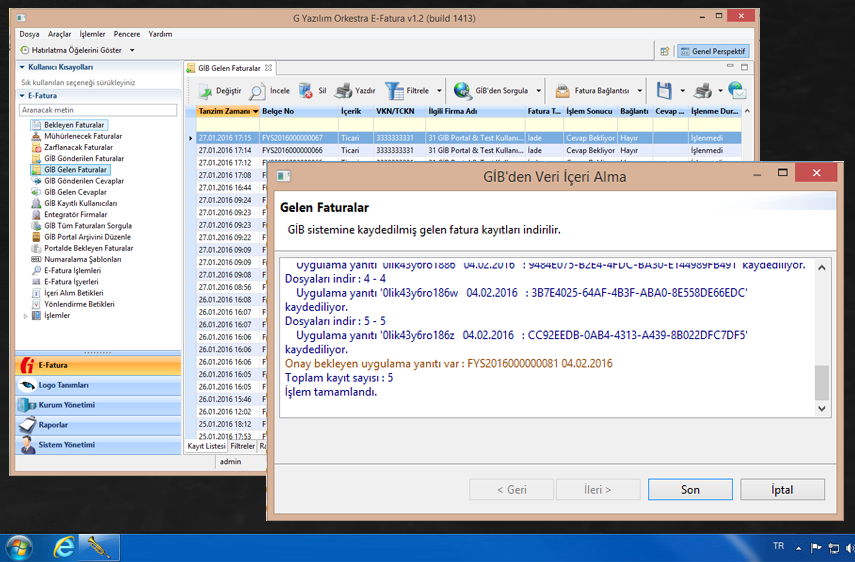Open GİB Tüm Faturaları Sorgula item
This screenshot has width=855, height=562.
click(87, 226)
